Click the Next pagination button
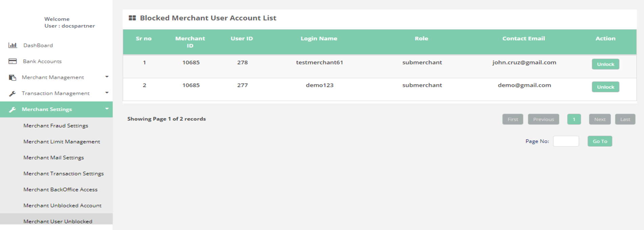644x230 pixels. (x=599, y=119)
